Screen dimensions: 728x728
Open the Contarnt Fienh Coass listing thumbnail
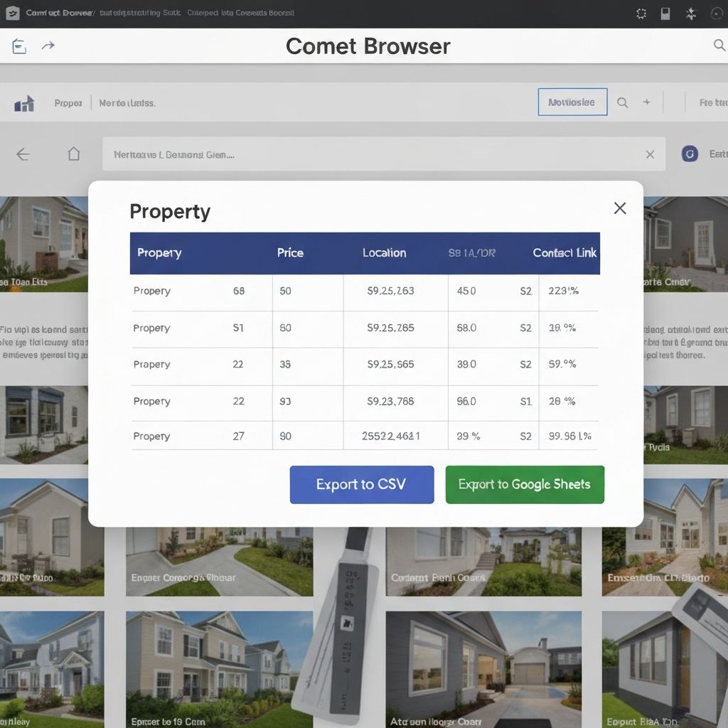483,562
